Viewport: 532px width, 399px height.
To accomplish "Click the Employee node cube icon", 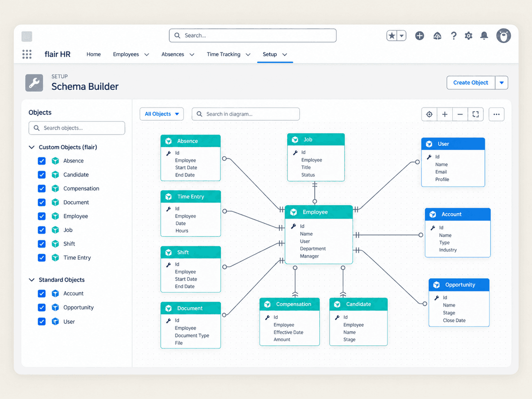I will pyautogui.click(x=293, y=212).
